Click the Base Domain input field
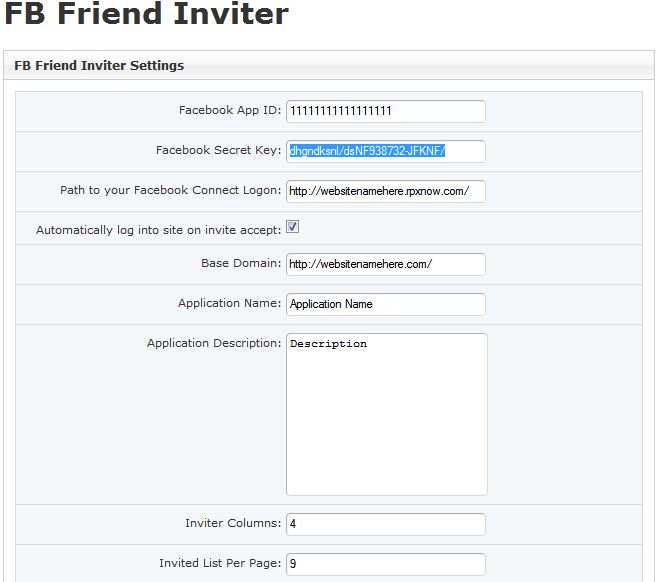The width and height of the screenshot is (669, 582). [385, 264]
